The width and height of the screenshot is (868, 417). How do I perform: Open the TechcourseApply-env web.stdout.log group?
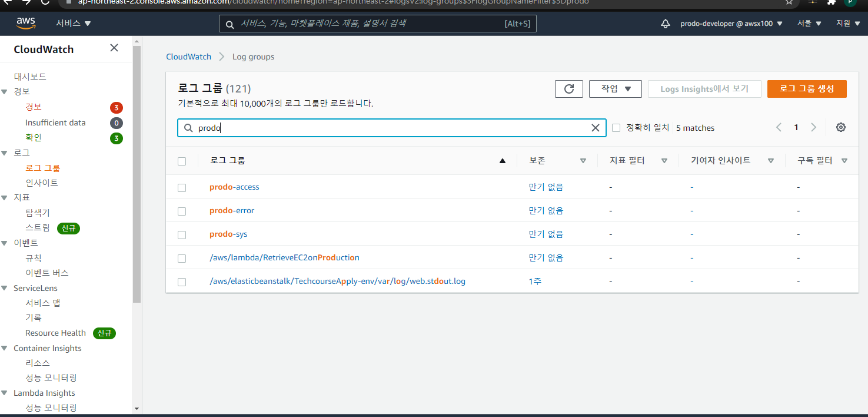[337, 282]
